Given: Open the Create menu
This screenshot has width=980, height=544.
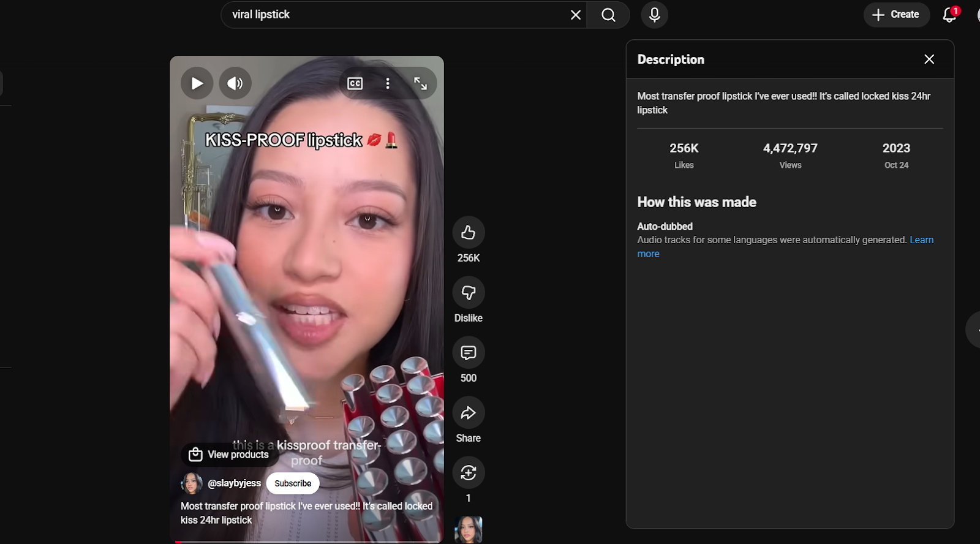Looking at the screenshot, I should click(896, 15).
